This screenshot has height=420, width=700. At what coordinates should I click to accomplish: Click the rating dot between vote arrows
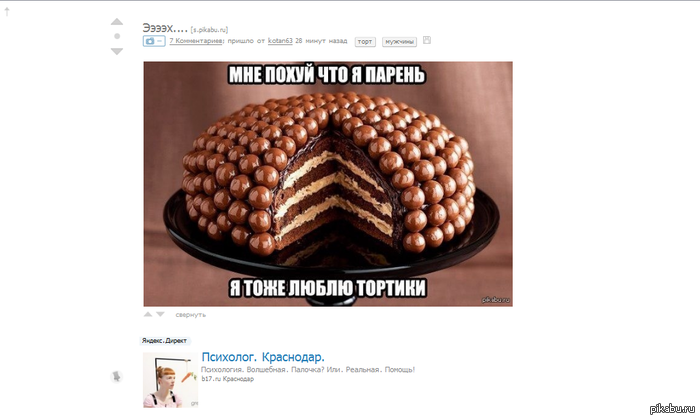click(x=117, y=36)
